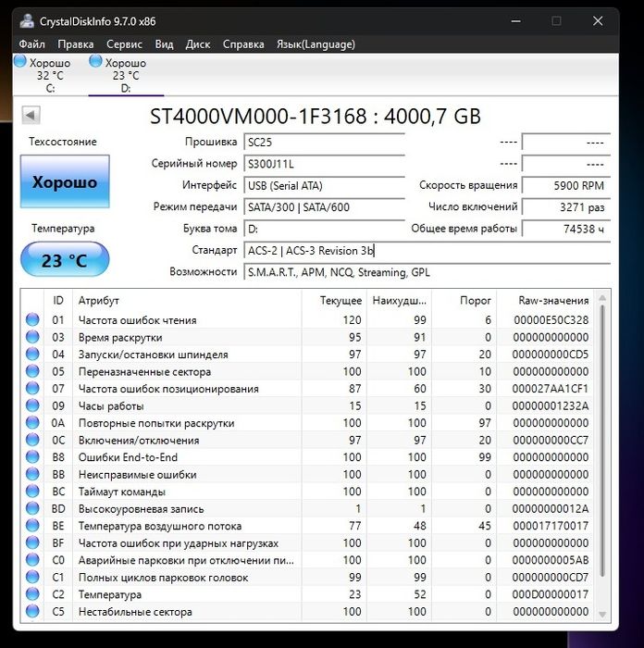Click the previous disk arrow button
Viewport: 644px width, 648px height.
pos(31,116)
